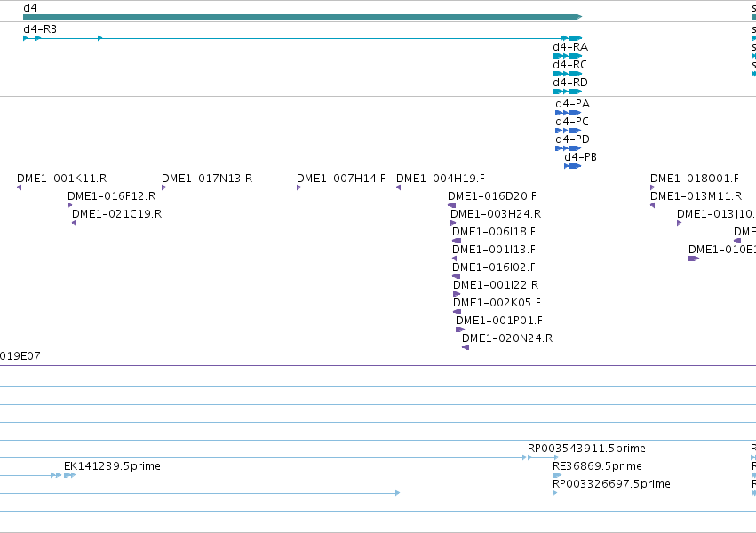This screenshot has width=756, height=533.
Task: Select the DME1-001P01.F feature label
Action: (x=499, y=321)
